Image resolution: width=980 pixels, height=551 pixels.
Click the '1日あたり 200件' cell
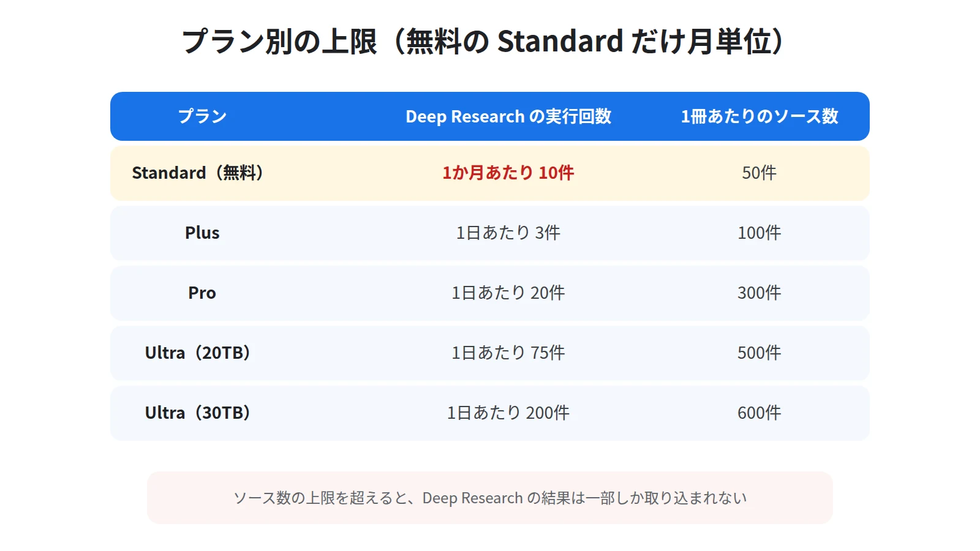pos(508,413)
